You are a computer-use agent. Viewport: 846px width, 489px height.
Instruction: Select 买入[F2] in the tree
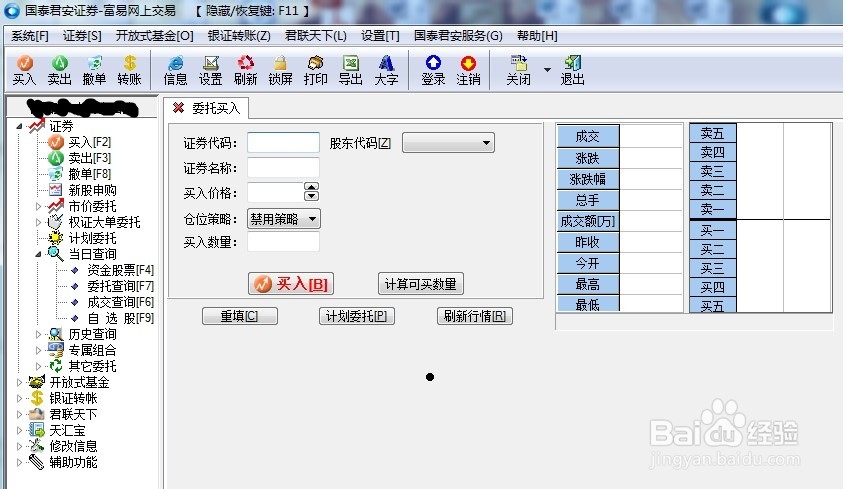(x=89, y=142)
